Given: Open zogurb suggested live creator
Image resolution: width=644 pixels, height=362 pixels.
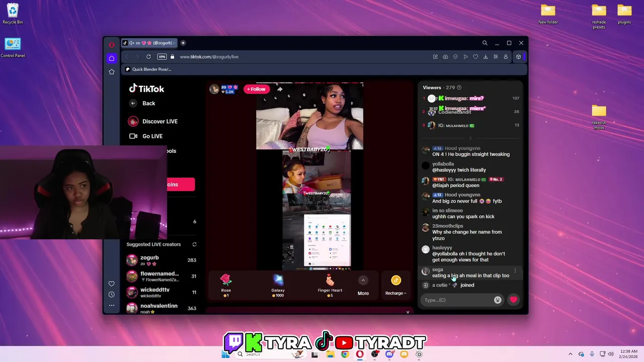Looking at the screenshot, I should click(x=162, y=260).
